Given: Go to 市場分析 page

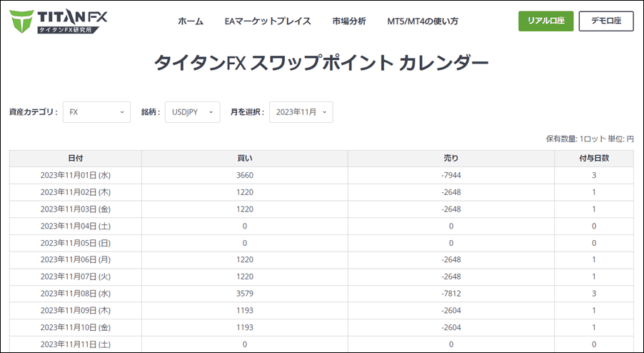Looking at the screenshot, I should point(349,21).
